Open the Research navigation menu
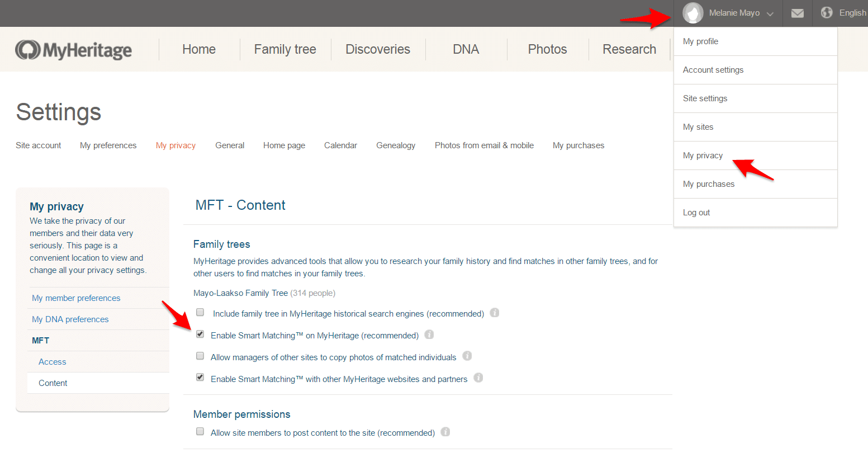868x457 pixels. point(629,49)
